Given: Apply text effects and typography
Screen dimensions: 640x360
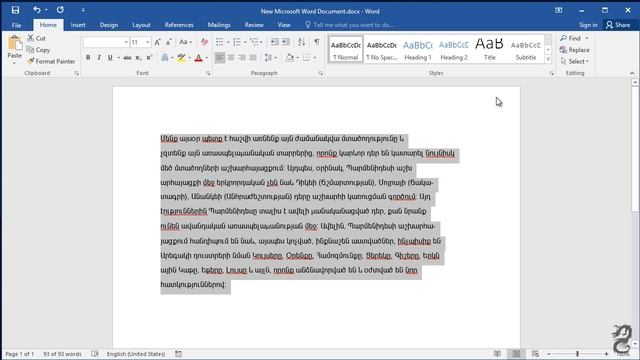Looking at the screenshot, I should click(165, 58).
